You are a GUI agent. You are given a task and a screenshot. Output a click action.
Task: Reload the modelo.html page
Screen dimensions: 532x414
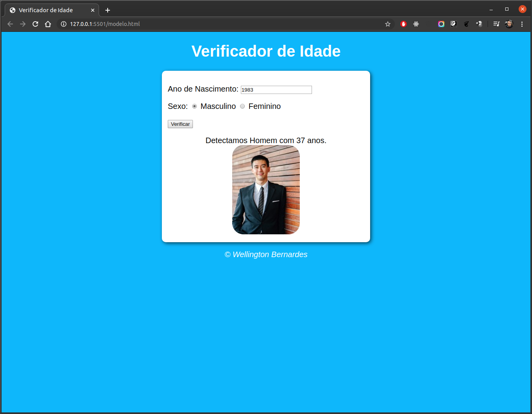click(x=35, y=24)
